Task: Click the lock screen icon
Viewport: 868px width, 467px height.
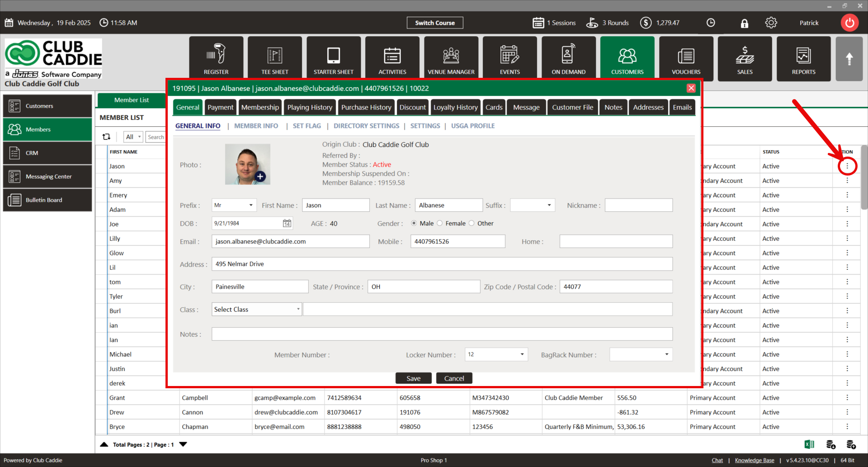Action: [x=745, y=23]
